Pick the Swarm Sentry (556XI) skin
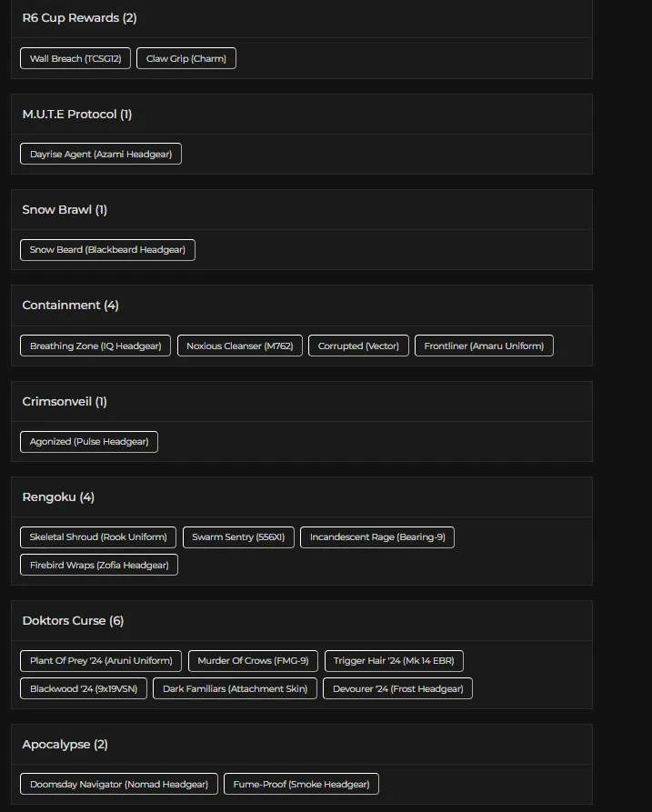Viewport: 652px width, 812px height. pos(238,537)
